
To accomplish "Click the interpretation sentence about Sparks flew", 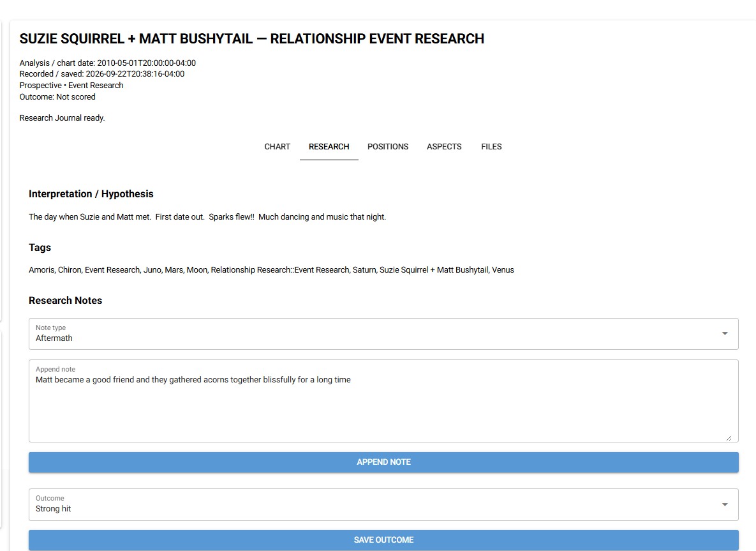I will [x=207, y=217].
